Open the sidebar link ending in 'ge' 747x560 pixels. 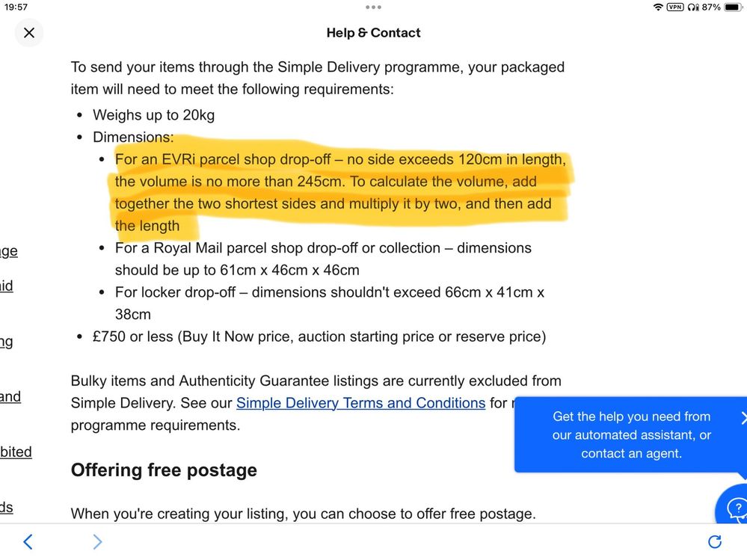(8, 251)
